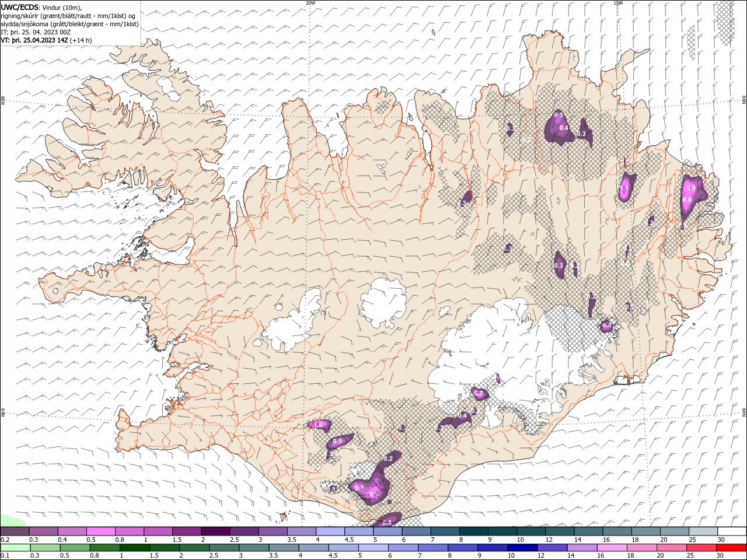Click the '15W' longitude label
The width and height of the screenshot is (747, 560).
point(618,3)
